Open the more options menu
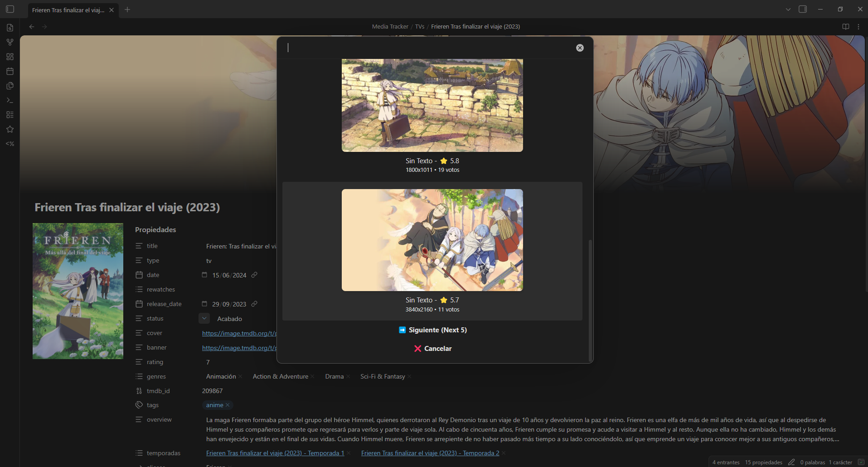This screenshot has height=467, width=868. [858, 26]
